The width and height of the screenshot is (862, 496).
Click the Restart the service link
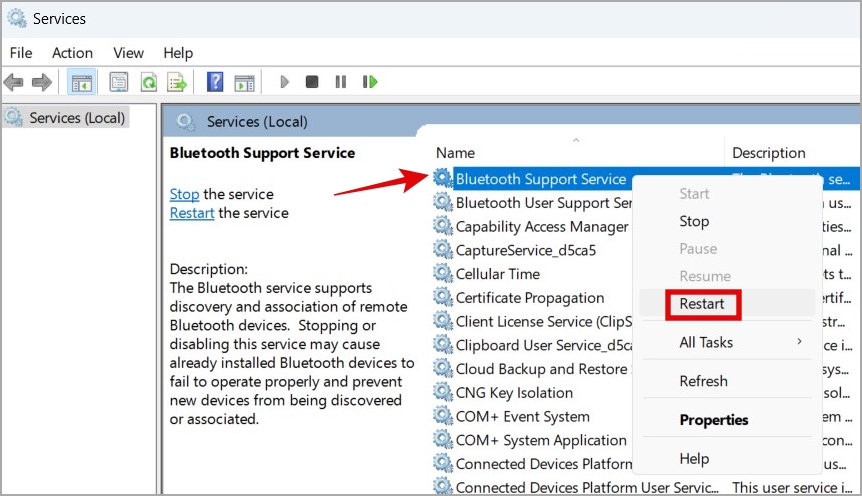point(192,213)
